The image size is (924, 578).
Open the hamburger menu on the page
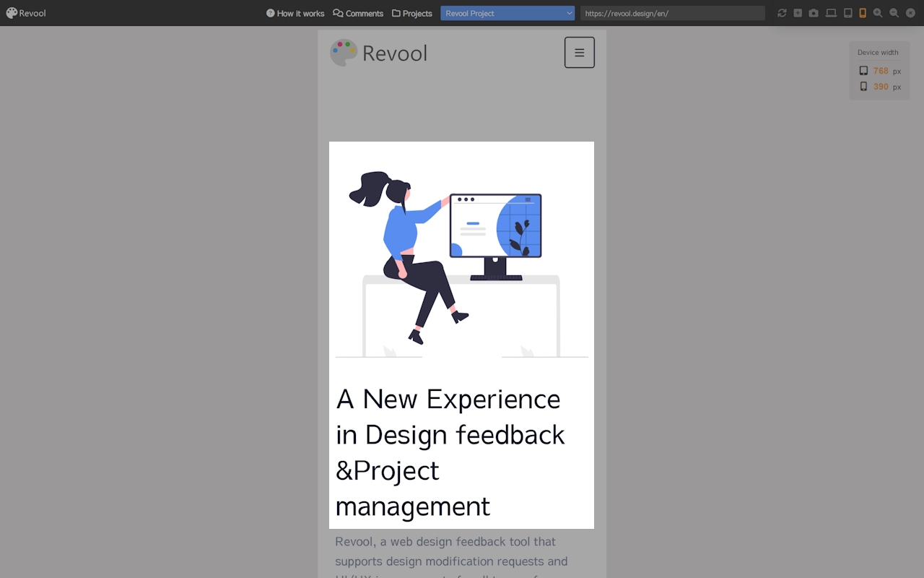[x=580, y=53]
